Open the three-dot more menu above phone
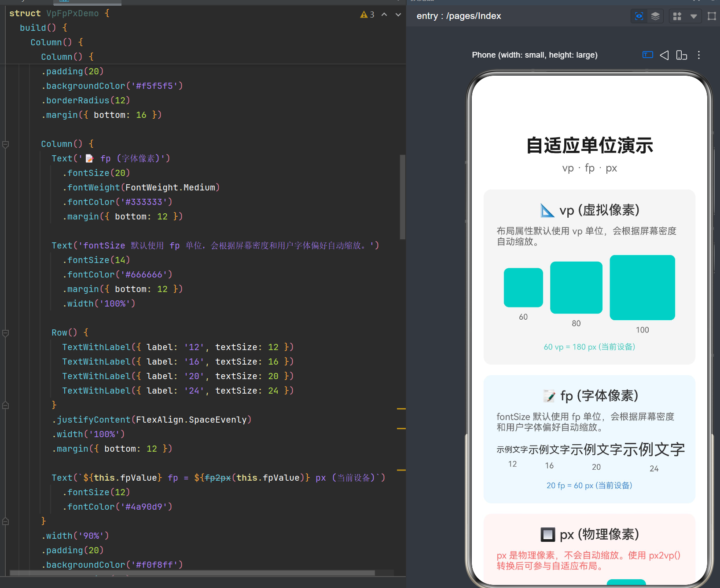The width and height of the screenshot is (720, 588). pos(699,55)
